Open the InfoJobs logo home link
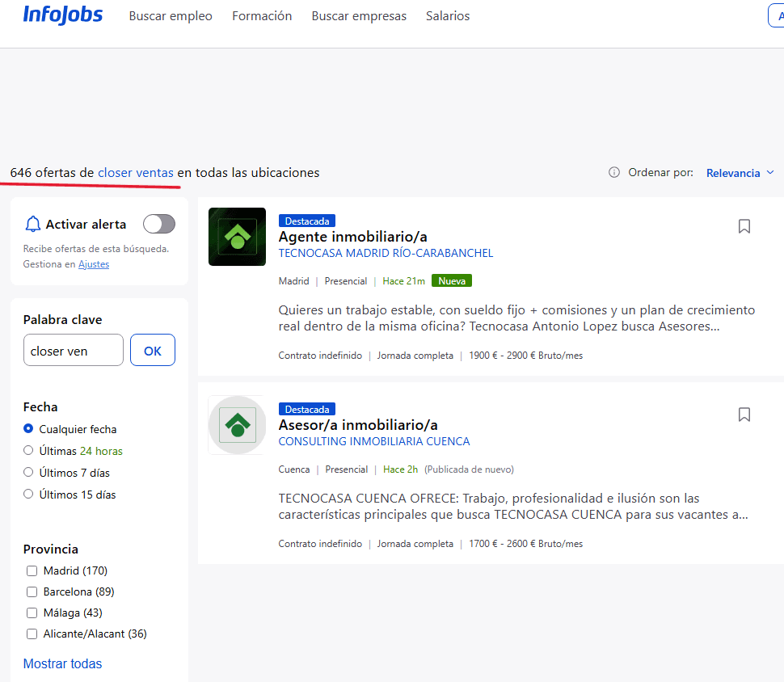 62,15
